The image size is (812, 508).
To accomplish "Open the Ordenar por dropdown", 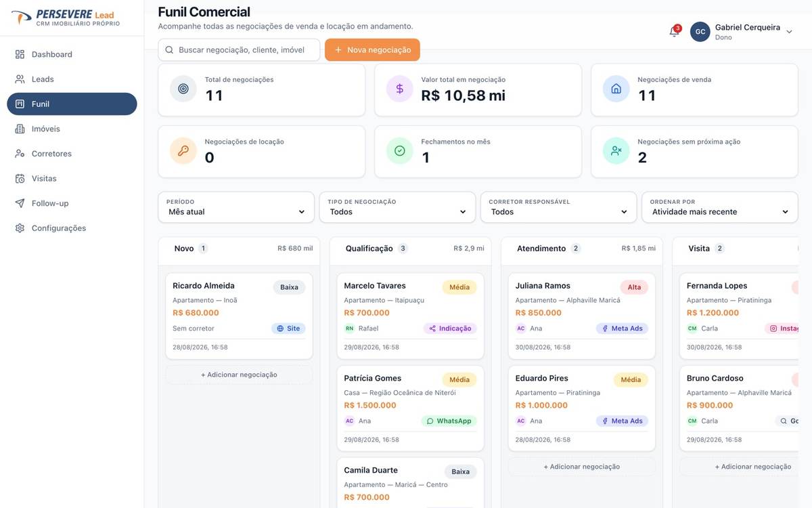I will [x=720, y=207].
